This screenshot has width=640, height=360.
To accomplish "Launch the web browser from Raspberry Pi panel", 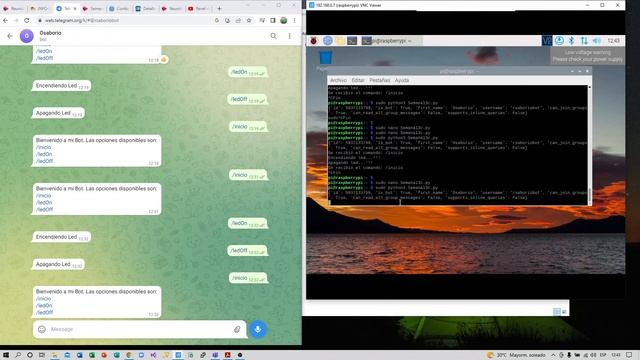I will [327, 40].
